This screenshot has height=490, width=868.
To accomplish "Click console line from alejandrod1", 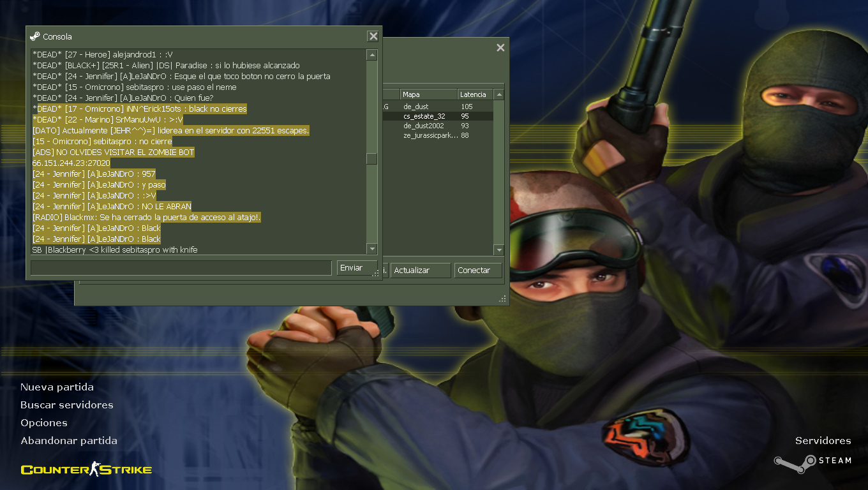I will pos(102,55).
